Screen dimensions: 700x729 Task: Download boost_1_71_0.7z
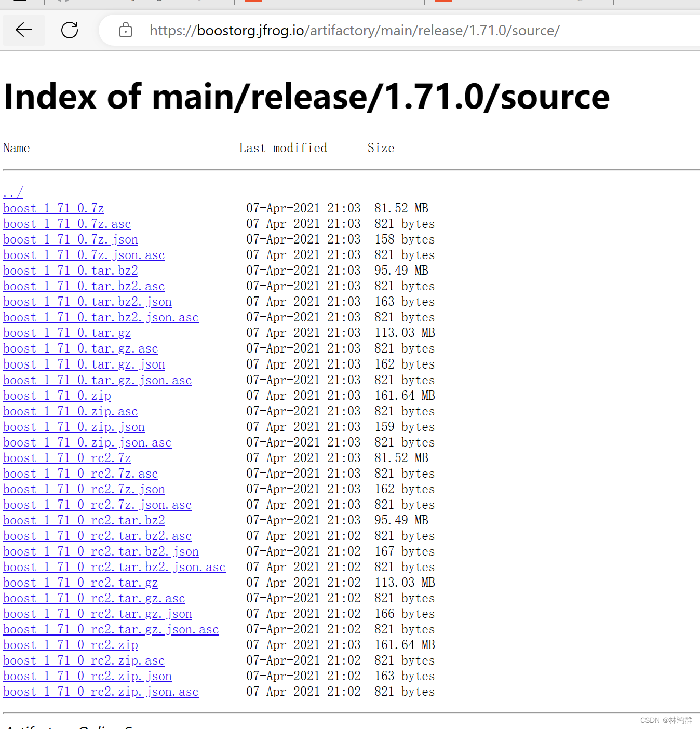(53, 208)
